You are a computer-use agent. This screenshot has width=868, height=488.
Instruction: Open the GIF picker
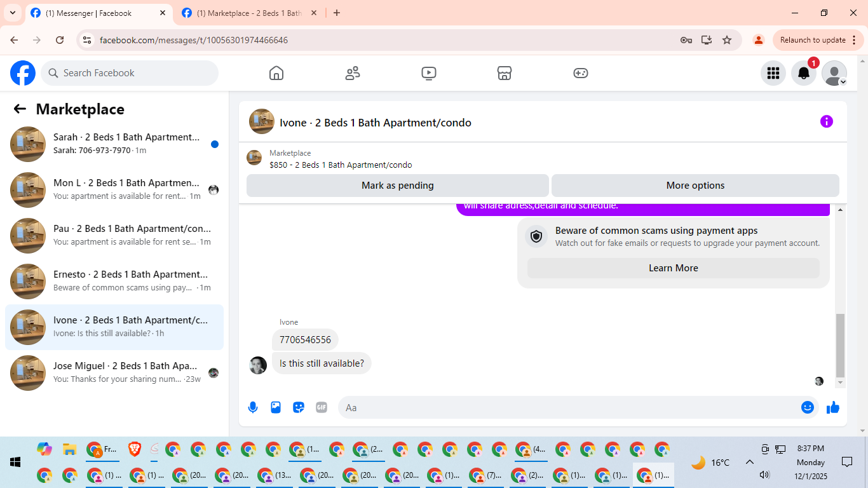[322, 407]
